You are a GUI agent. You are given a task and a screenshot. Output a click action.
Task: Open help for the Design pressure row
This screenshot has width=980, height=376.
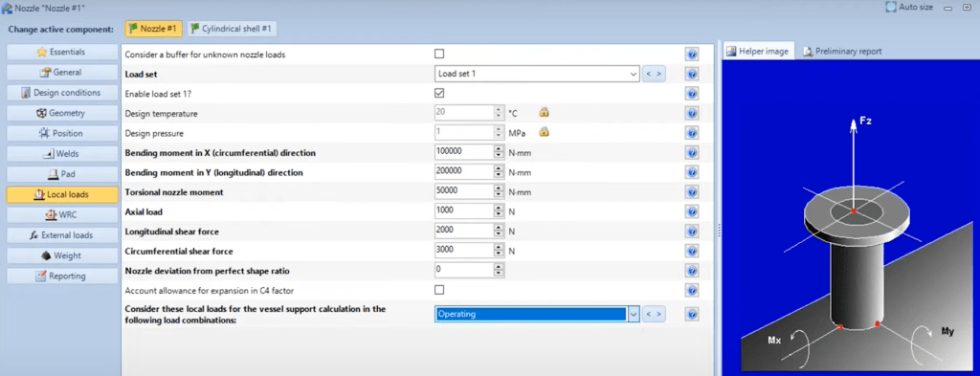[x=691, y=133]
